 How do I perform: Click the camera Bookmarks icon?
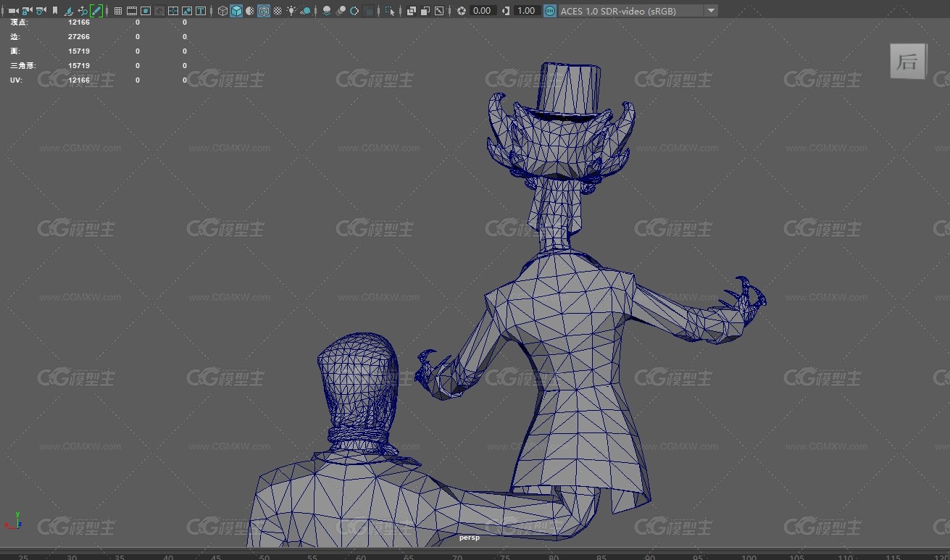coord(55,11)
